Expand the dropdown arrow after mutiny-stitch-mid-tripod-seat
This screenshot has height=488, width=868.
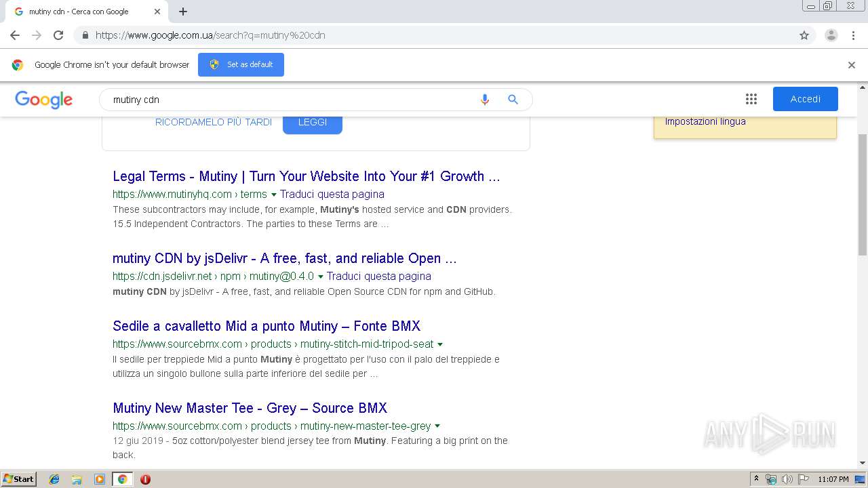(x=440, y=344)
